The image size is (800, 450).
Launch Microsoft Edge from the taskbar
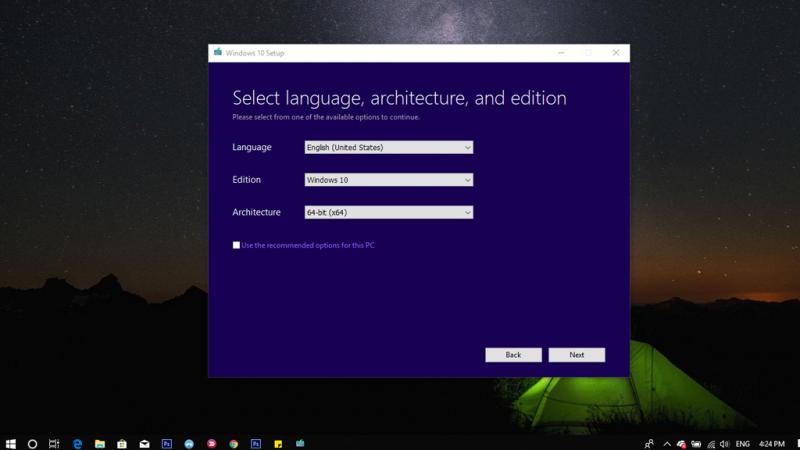77,442
